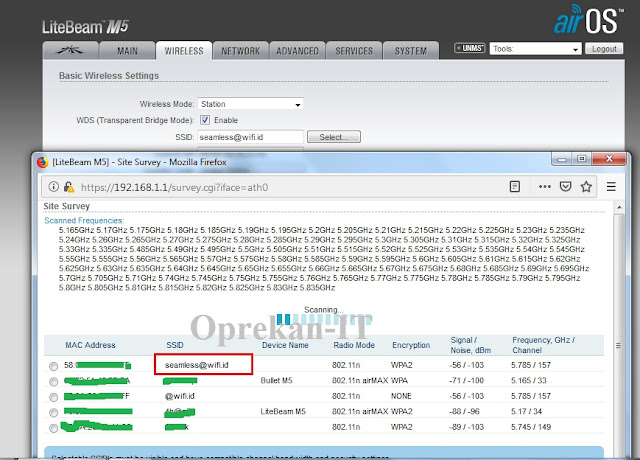
Task: Click Bullet M5 device name cell
Action: click(x=276, y=380)
